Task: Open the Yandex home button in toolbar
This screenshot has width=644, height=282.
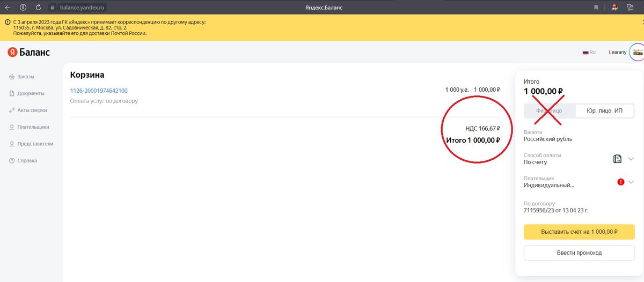Action: click(23, 8)
